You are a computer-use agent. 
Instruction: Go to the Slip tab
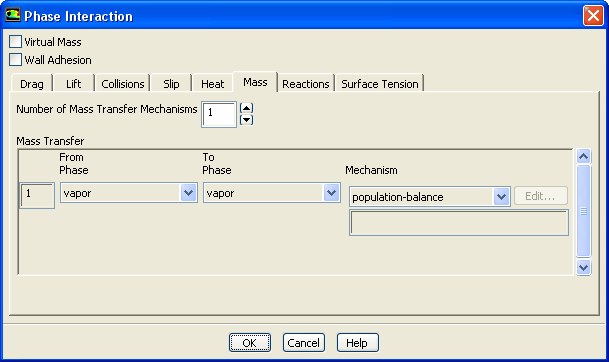pyautogui.click(x=171, y=84)
